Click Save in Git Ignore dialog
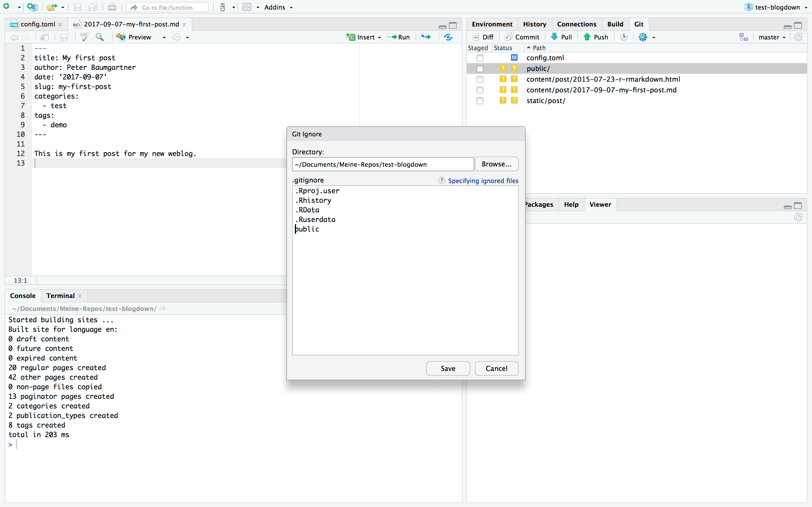Viewport: 812px width, 507px height. pos(448,368)
